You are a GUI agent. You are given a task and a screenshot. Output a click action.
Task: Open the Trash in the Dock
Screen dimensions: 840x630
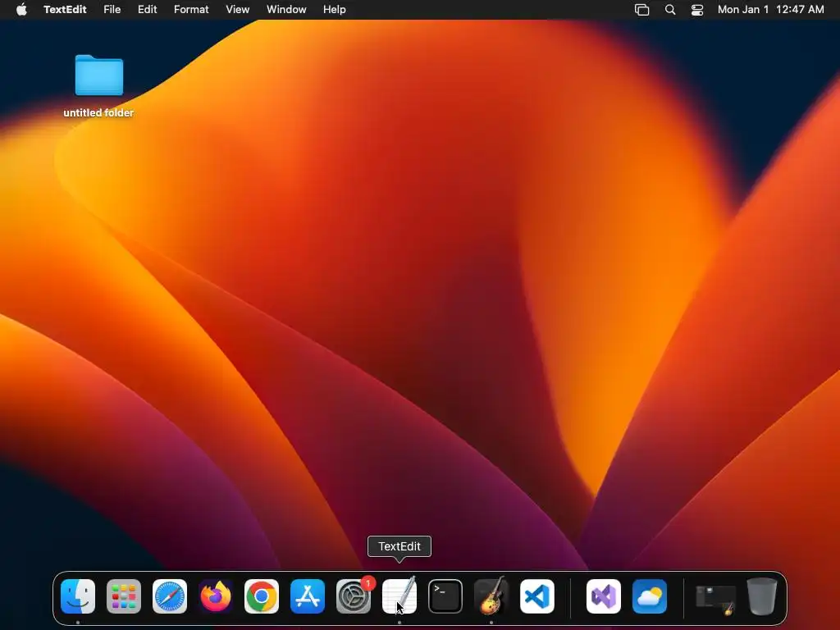pyautogui.click(x=762, y=596)
